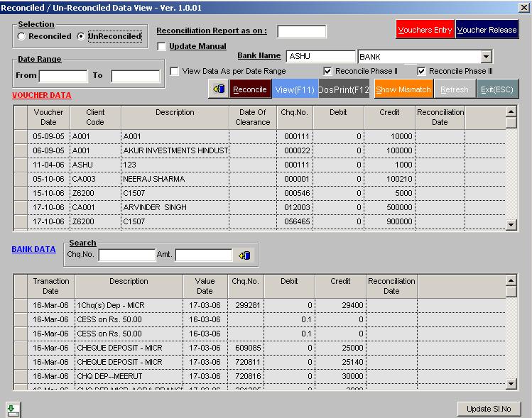Image resolution: width=532 pixels, height=418 pixels.
Task: Expand the Bank Name dropdown
Action: [x=486, y=57]
